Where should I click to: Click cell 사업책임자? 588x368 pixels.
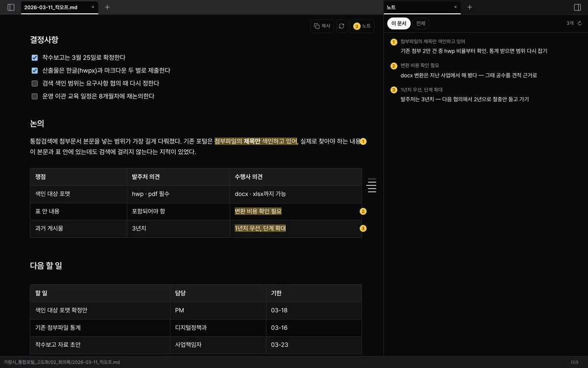218,345
